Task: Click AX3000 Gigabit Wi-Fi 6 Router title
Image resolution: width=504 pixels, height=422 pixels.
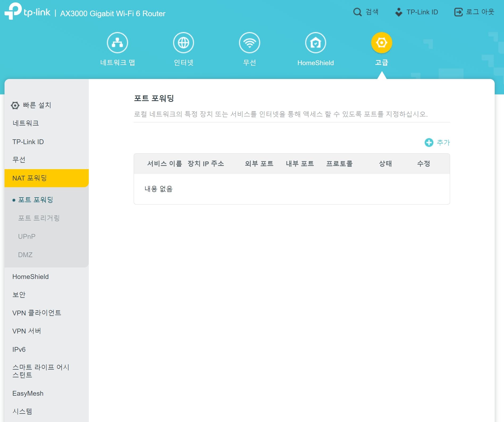Action: [x=113, y=14]
